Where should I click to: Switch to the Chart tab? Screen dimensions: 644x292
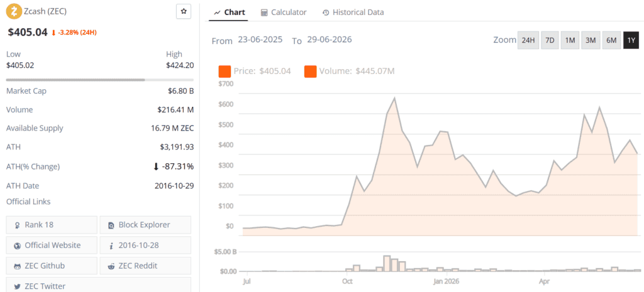pos(230,13)
